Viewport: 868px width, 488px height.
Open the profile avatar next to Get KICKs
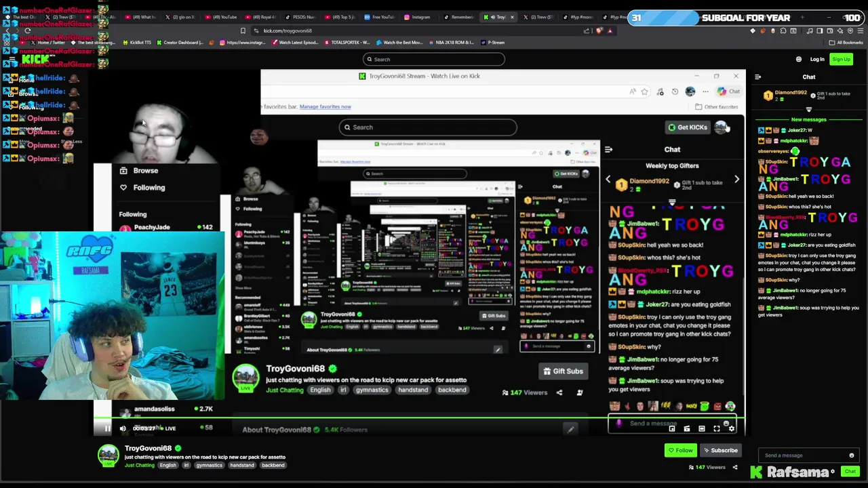click(721, 127)
